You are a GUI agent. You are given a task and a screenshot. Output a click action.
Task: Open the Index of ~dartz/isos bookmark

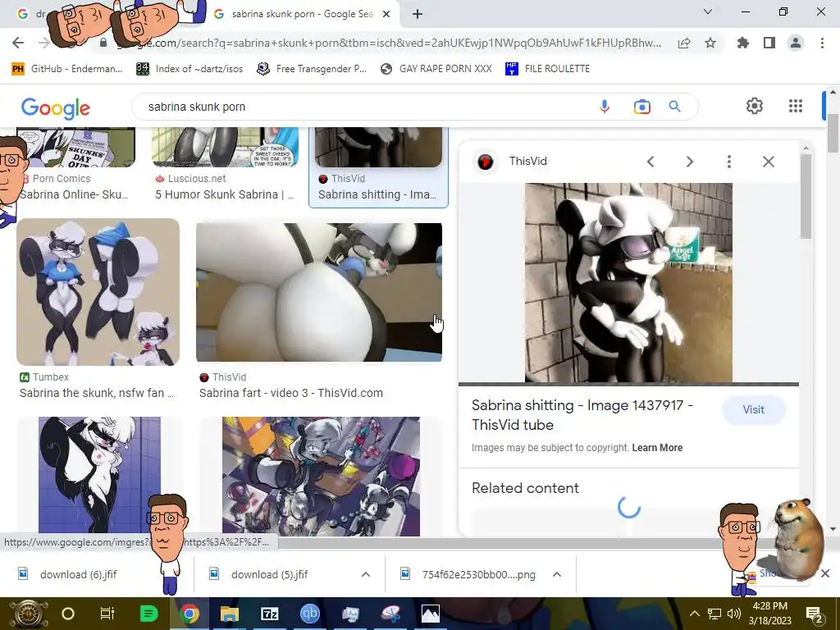[x=189, y=69]
